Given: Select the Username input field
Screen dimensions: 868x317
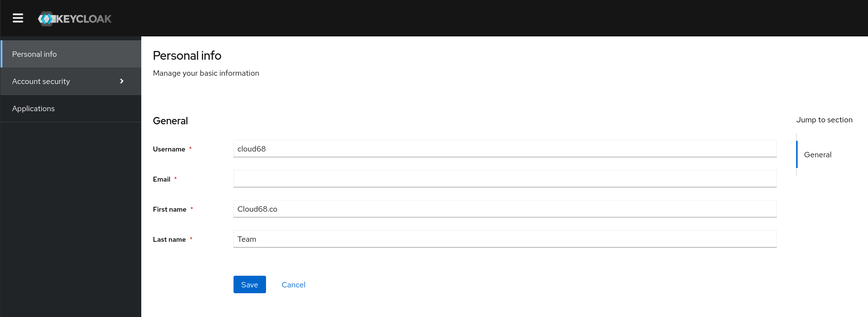Looking at the screenshot, I should (505, 149).
